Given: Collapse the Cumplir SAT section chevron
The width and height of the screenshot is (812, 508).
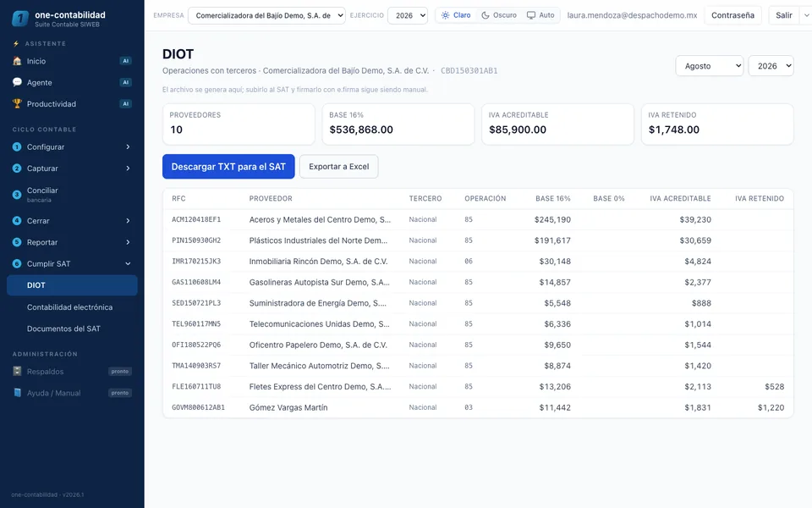Looking at the screenshot, I should coord(128,264).
